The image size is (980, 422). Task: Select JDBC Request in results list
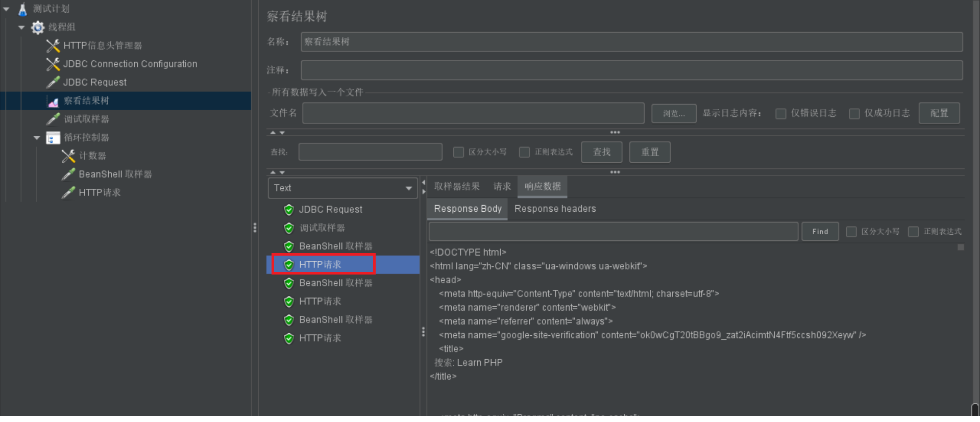click(330, 210)
